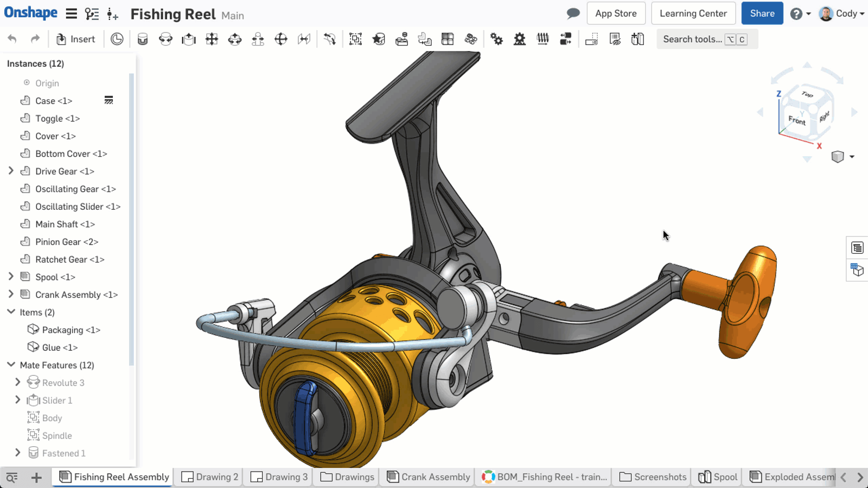868x488 pixels.
Task: Open the Drawing 2 tab
Action: [210, 477]
